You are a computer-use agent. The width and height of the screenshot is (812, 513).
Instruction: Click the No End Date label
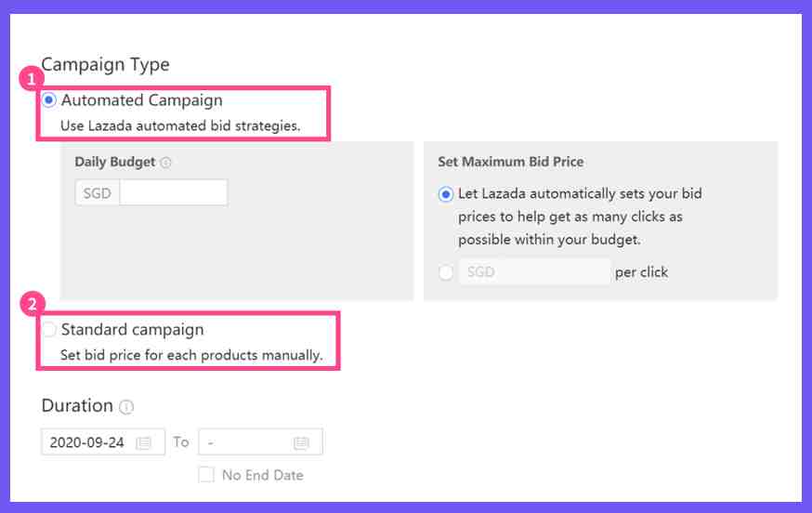pos(263,475)
